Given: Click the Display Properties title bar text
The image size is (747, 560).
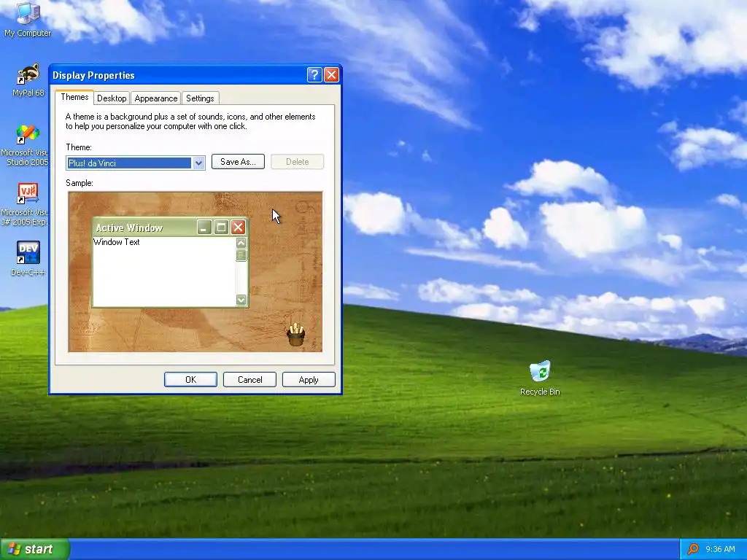Looking at the screenshot, I should [x=93, y=75].
